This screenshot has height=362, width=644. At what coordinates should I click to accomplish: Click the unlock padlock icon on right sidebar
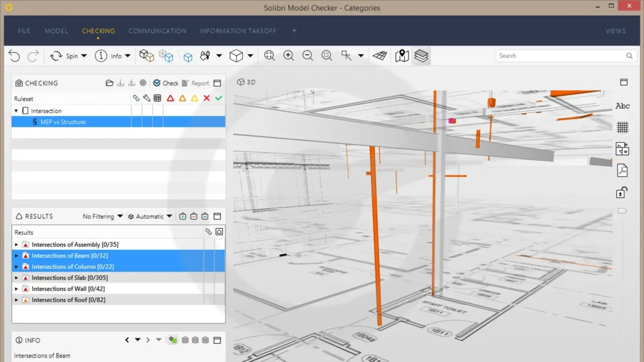tap(622, 192)
